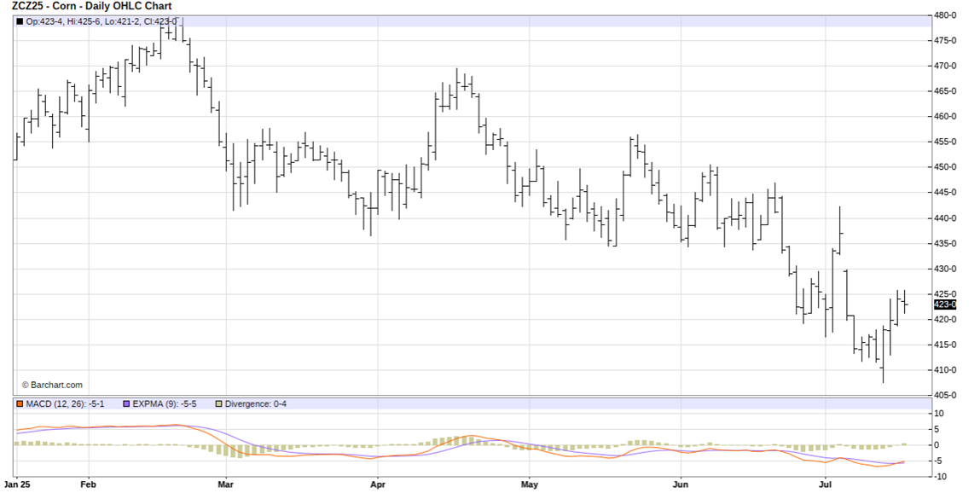Click the MACD axis value 0
Image resolution: width=980 pixels, height=493 pixels.
938,445
